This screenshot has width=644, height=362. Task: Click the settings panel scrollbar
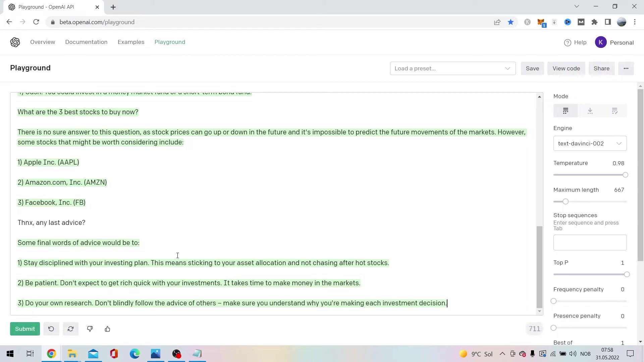(x=640, y=174)
